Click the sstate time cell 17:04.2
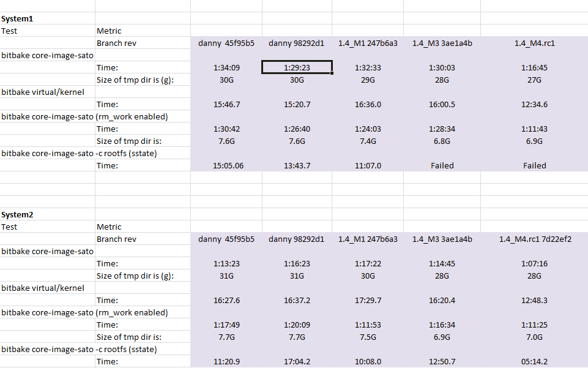588x368 pixels. pos(297,361)
